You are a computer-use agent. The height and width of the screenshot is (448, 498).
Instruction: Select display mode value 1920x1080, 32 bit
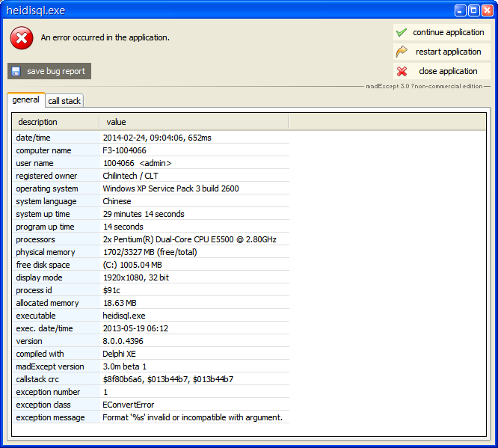pyautogui.click(x=136, y=277)
